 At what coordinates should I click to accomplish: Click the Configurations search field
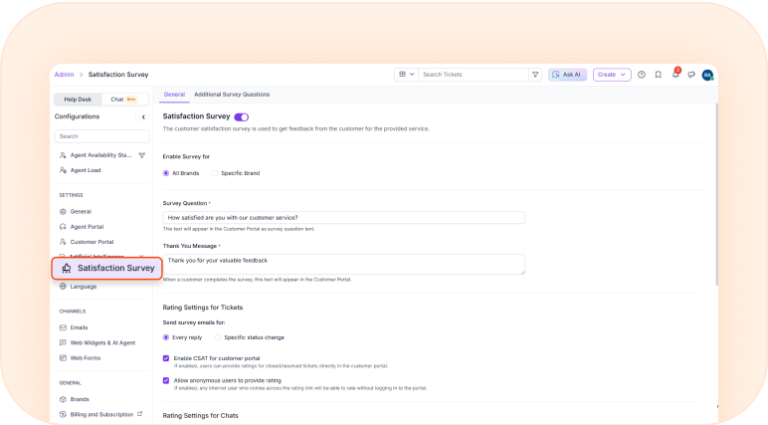click(x=102, y=136)
